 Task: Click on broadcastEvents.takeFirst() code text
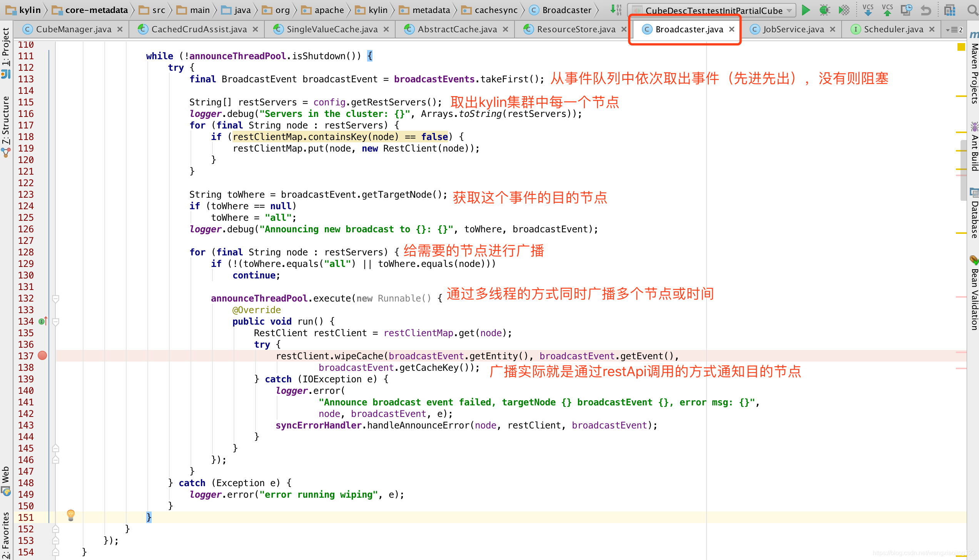pyautogui.click(x=466, y=79)
